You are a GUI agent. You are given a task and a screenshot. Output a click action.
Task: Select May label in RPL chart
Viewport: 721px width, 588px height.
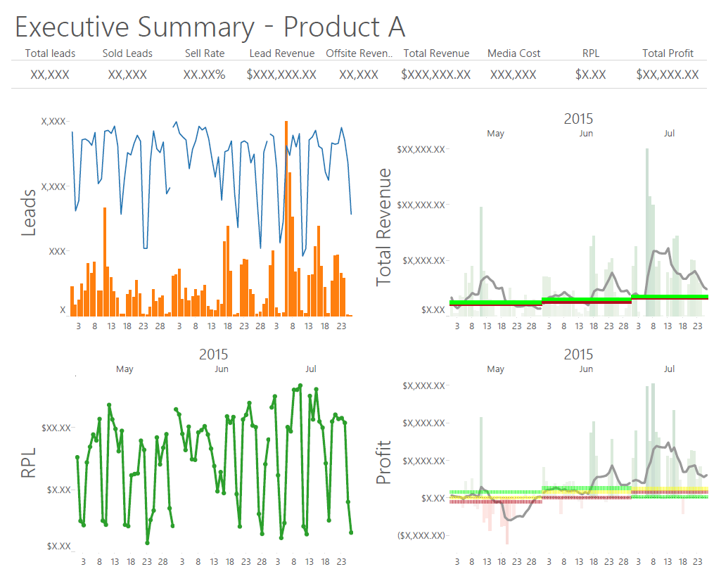(125, 369)
